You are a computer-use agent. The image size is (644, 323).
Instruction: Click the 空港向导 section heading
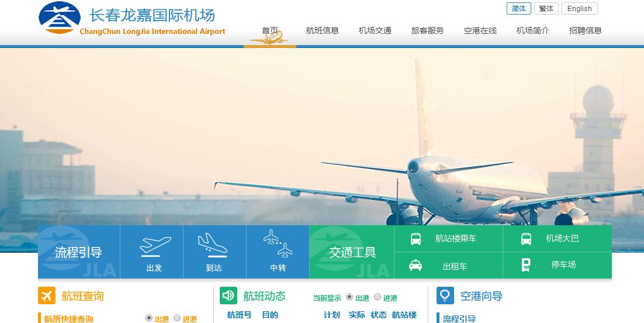coord(482,296)
